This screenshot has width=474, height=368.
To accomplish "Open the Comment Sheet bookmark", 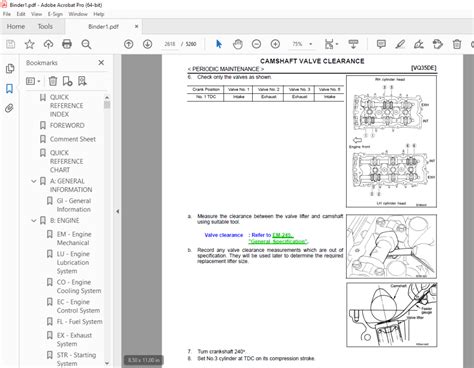I will [73, 139].
